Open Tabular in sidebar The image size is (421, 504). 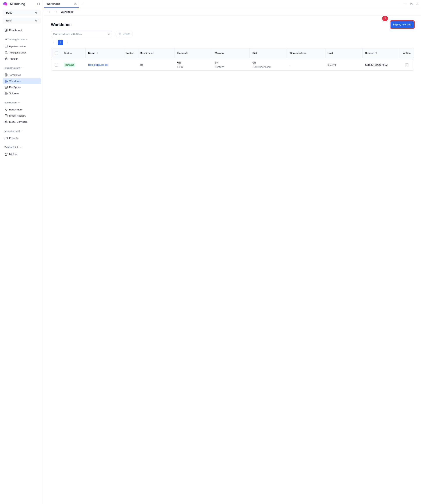coord(22,59)
